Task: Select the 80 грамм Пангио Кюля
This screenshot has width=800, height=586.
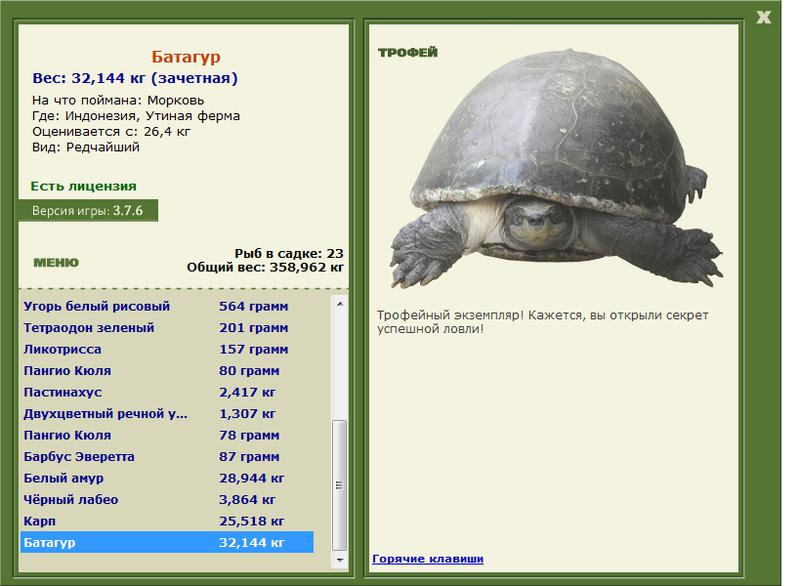Action: pos(167,371)
